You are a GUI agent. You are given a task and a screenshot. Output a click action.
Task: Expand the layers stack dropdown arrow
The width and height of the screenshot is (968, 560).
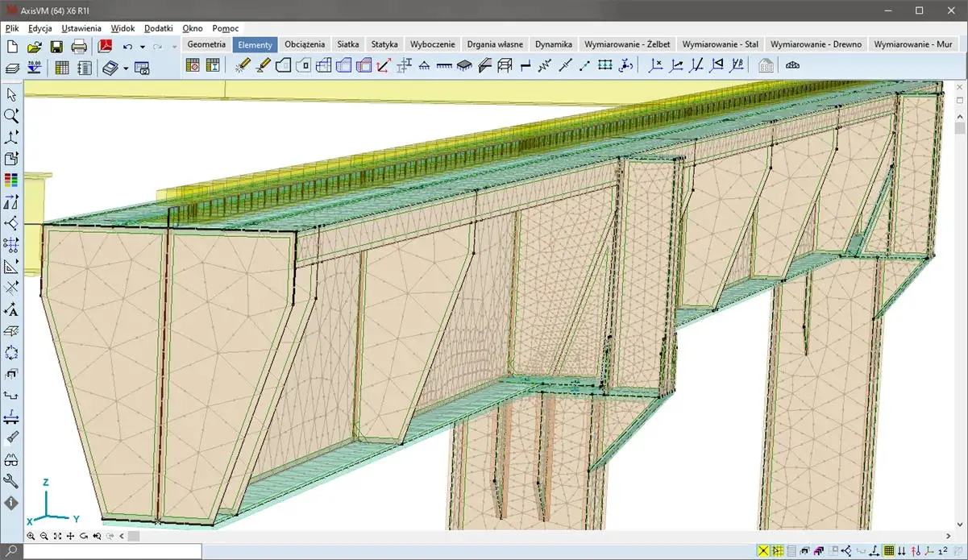(126, 68)
